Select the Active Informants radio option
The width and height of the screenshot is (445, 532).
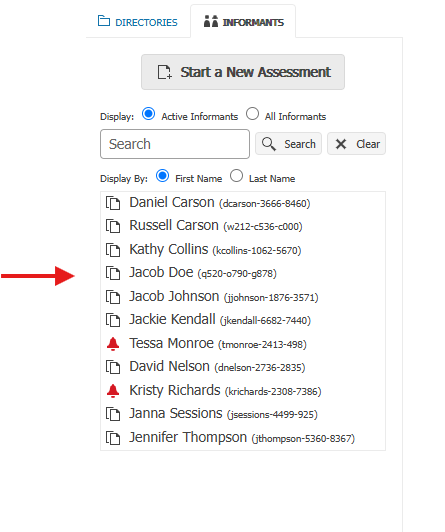coord(149,114)
